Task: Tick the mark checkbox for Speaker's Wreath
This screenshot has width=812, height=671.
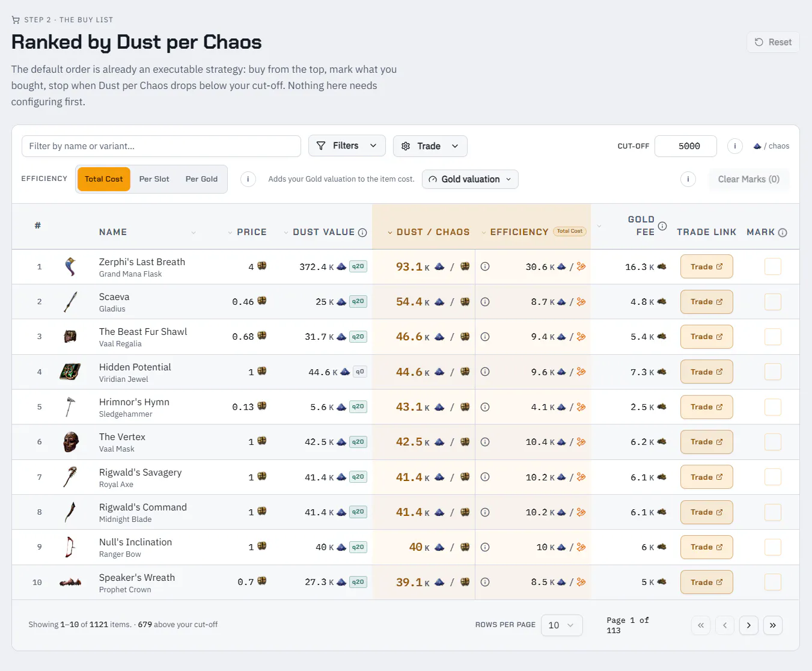Action: [x=773, y=582]
